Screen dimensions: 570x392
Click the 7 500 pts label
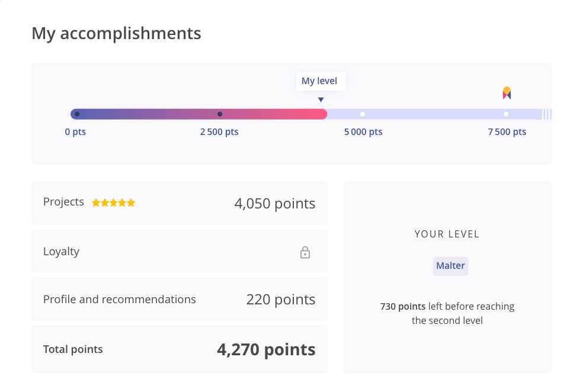(507, 132)
